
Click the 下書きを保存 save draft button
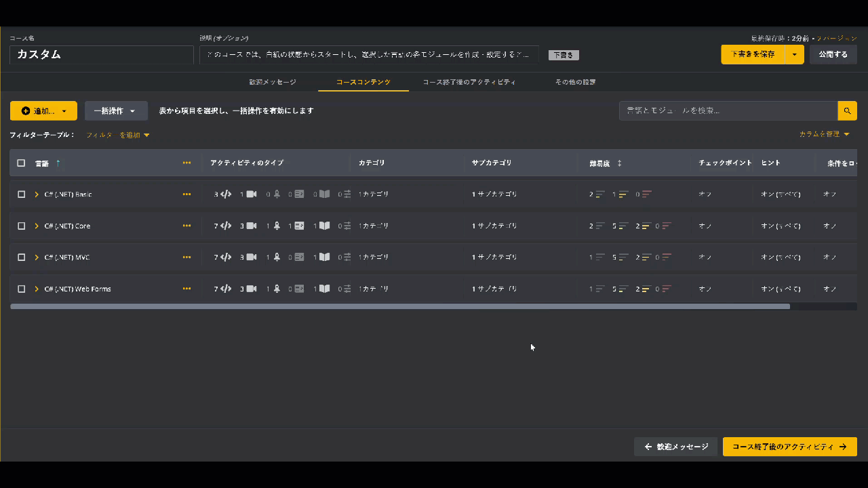coord(753,54)
